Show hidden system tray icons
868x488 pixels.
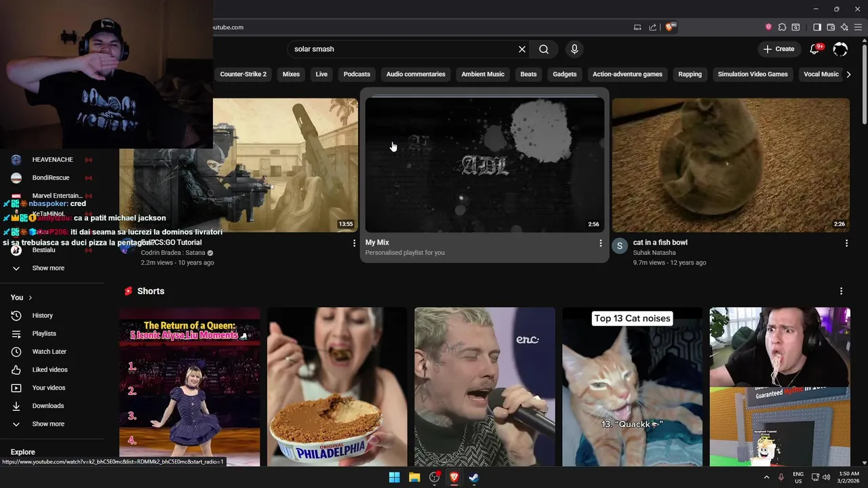pyautogui.click(x=767, y=477)
